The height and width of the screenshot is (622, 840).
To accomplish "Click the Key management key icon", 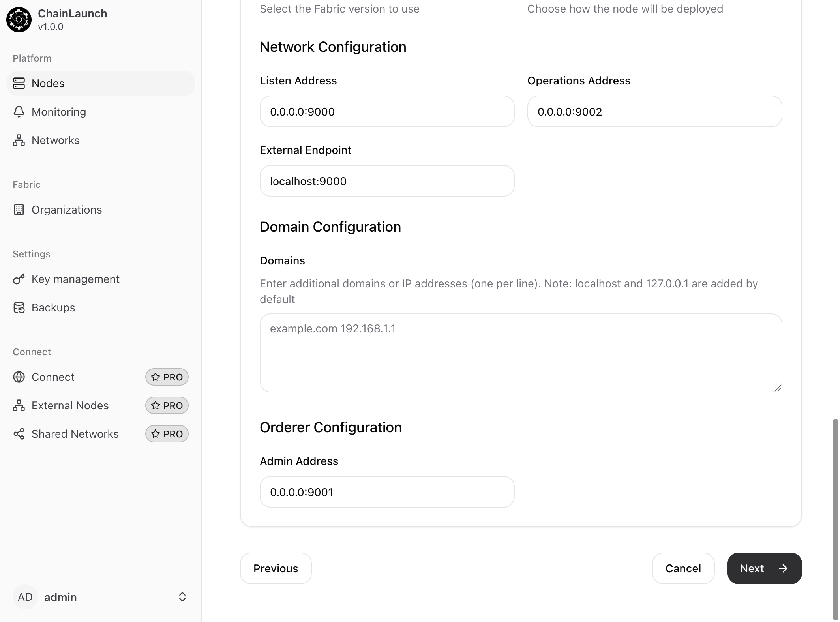I will pyautogui.click(x=19, y=279).
